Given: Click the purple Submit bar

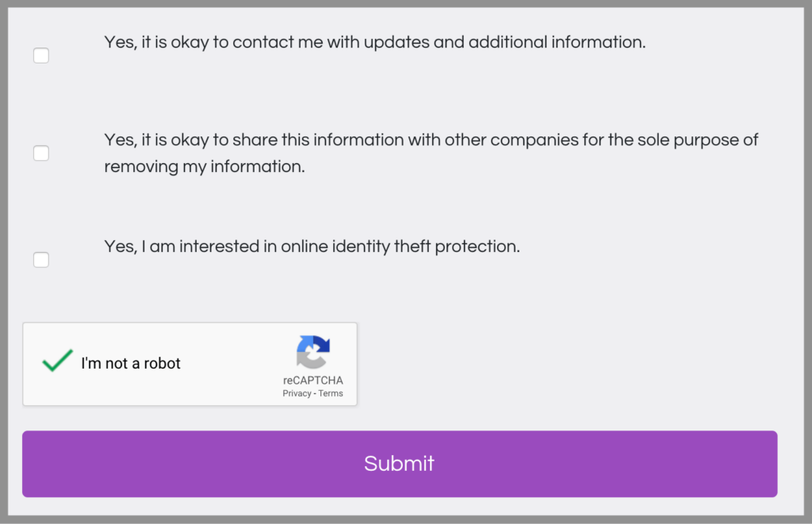Looking at the screenshot, I should pos(399,464).
